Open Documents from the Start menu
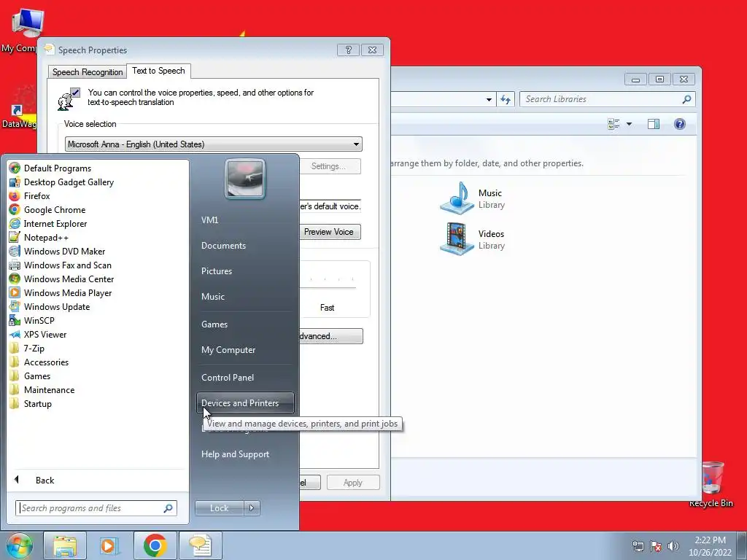 [223, 245]
